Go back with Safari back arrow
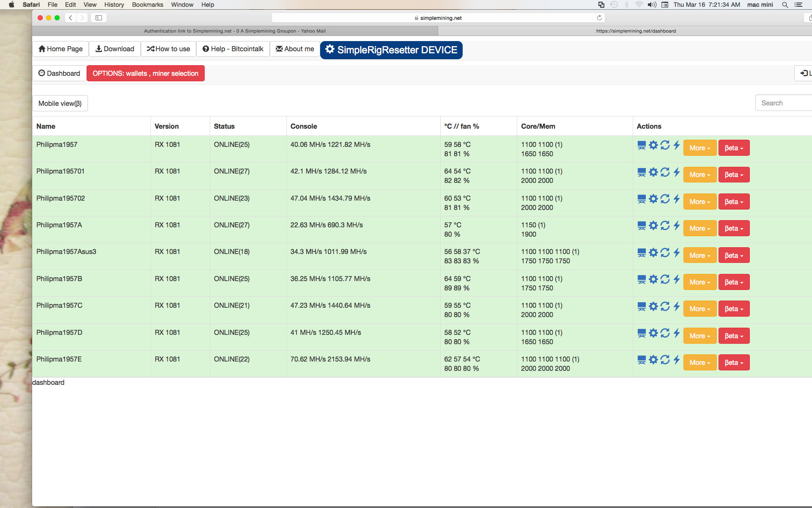 coord(71,18)
